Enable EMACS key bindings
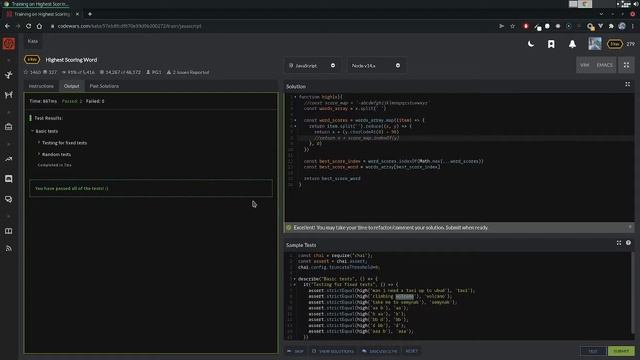 604,65
